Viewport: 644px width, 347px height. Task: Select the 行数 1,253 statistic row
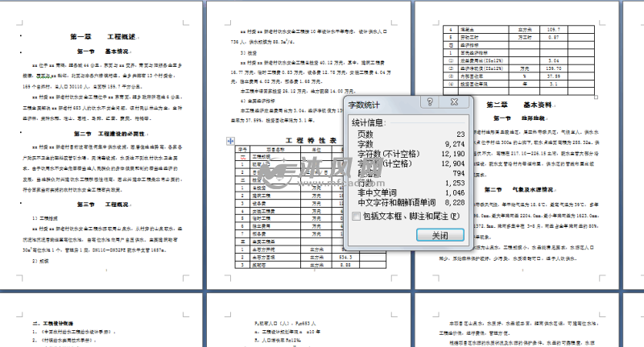(x=411, y=183)
